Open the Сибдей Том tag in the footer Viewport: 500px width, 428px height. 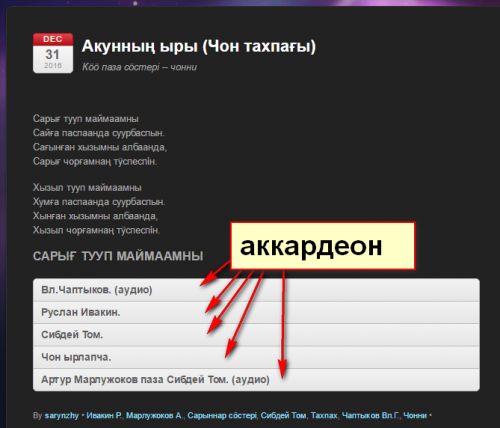coord(283,416)
